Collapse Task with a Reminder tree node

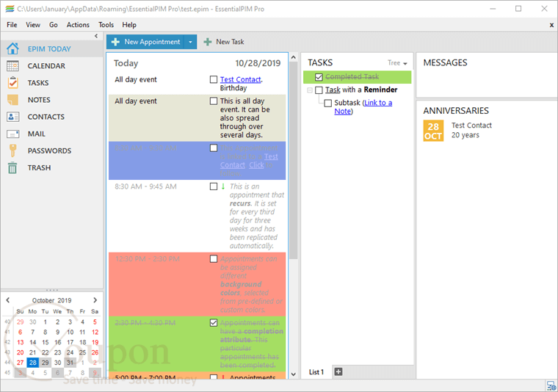tap(310, 90)
